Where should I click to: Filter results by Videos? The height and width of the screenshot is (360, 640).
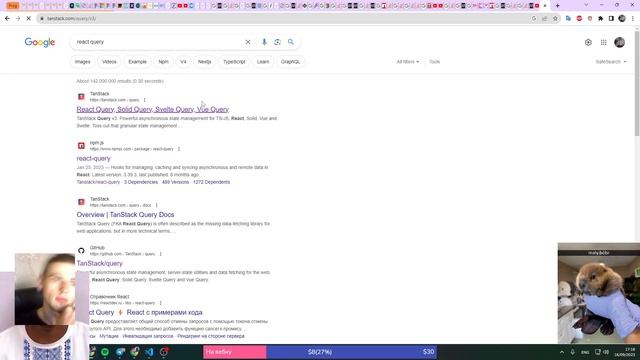(109, 62)
